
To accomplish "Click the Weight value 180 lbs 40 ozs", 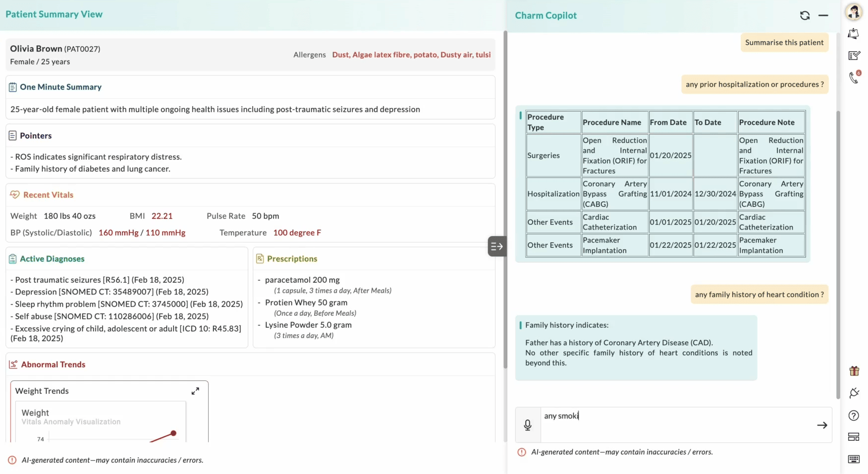I will tap(69, 216).
